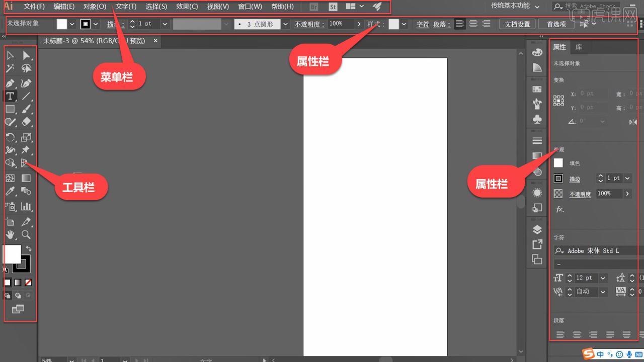This screenshot has height=362, width=644.
Task: Choose the Rectangle tool
Action: click(10, 109)
